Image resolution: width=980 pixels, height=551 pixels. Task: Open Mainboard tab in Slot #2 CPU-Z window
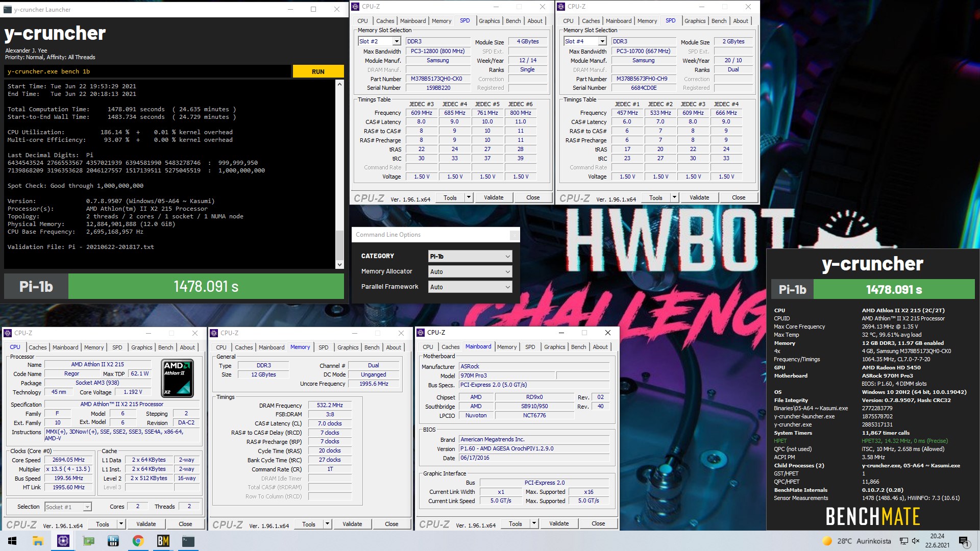412,21
